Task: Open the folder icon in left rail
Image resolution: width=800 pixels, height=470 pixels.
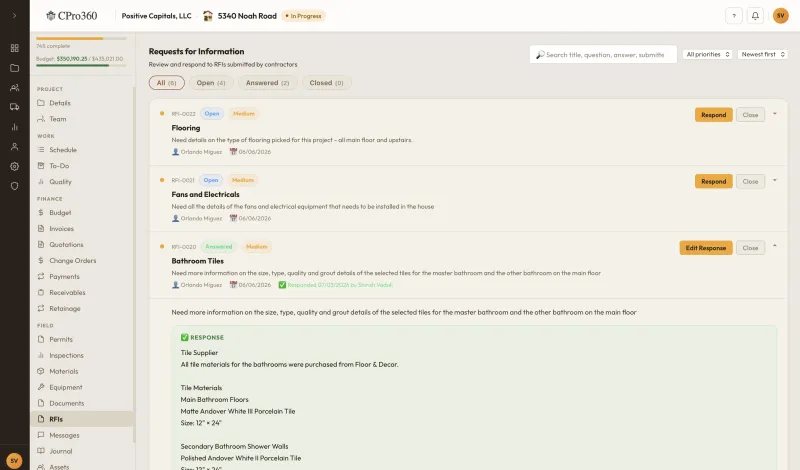Action: tap(14, 68)
